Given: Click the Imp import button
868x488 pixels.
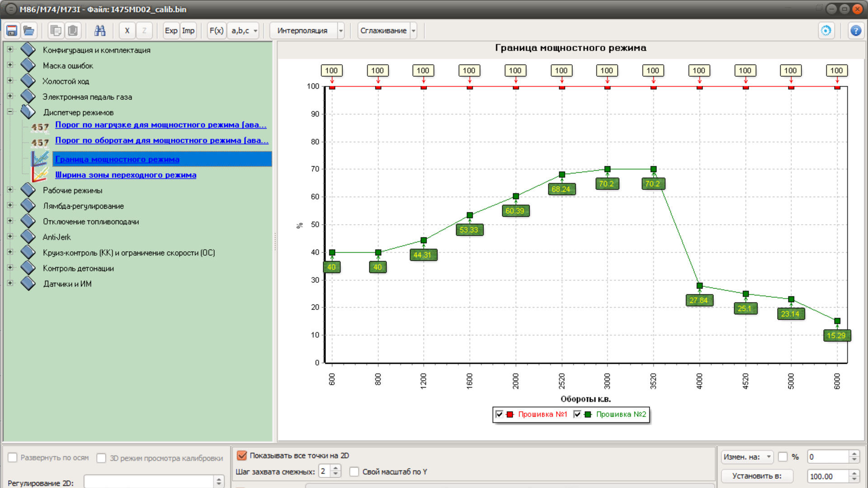Looking at the screenshot, I should [188, 31].
